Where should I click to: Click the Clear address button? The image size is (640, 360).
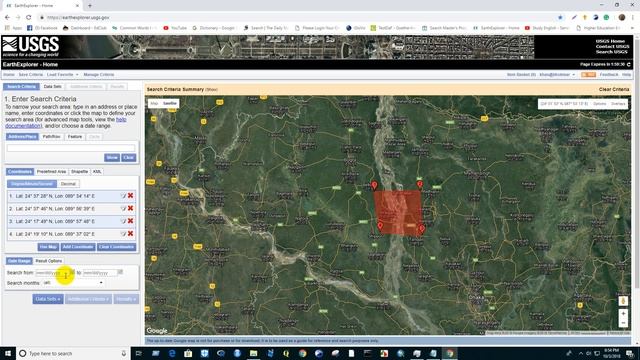(128, 158)
